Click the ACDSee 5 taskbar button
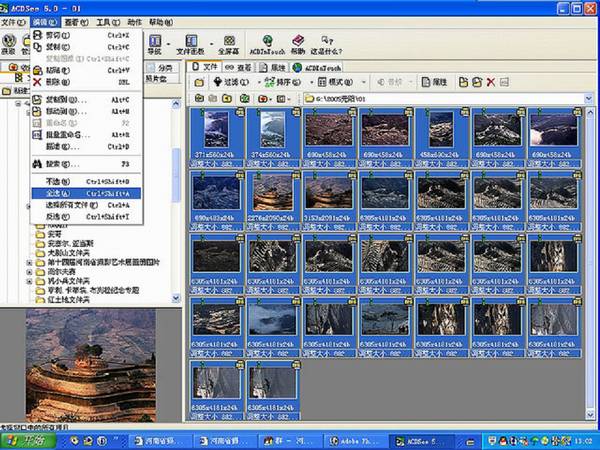The width and height of the screenshot is (600, 450). click(x=421, y=442)
